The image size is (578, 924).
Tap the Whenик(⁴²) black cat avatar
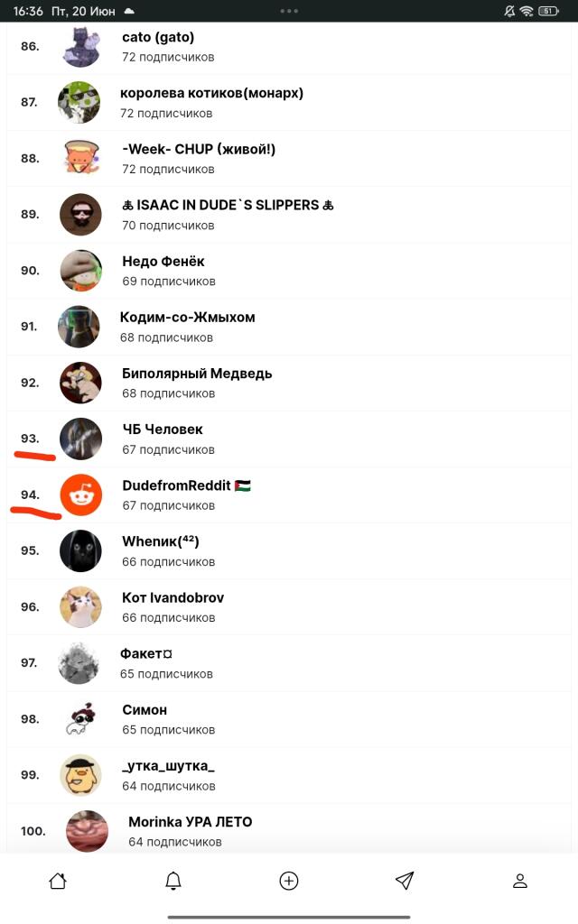[81, 551]
